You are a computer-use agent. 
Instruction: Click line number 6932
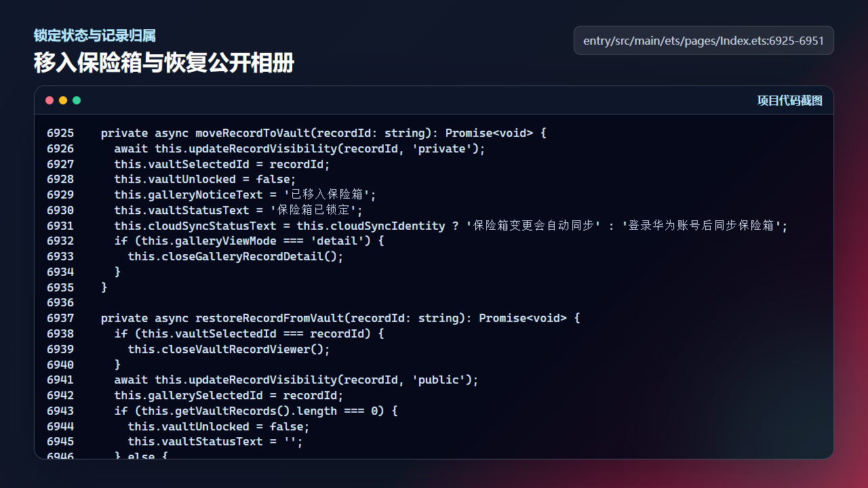pyautogui.click(x=60, y=241)
